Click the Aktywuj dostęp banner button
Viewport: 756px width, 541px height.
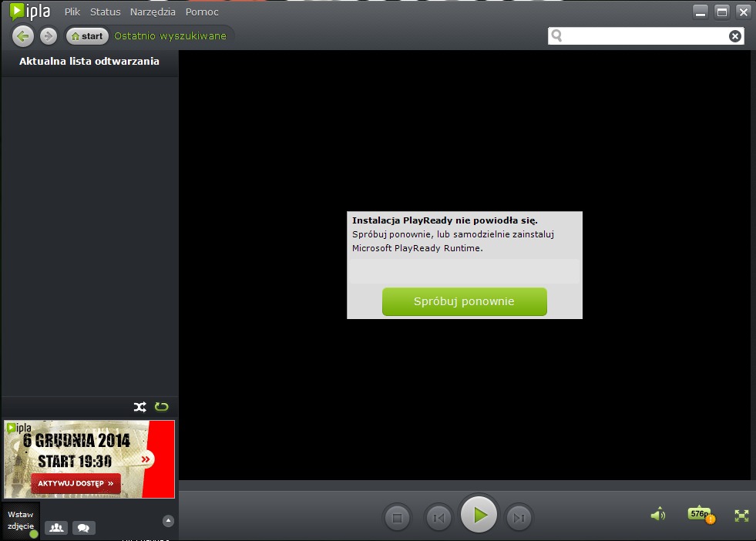(76, 484)
